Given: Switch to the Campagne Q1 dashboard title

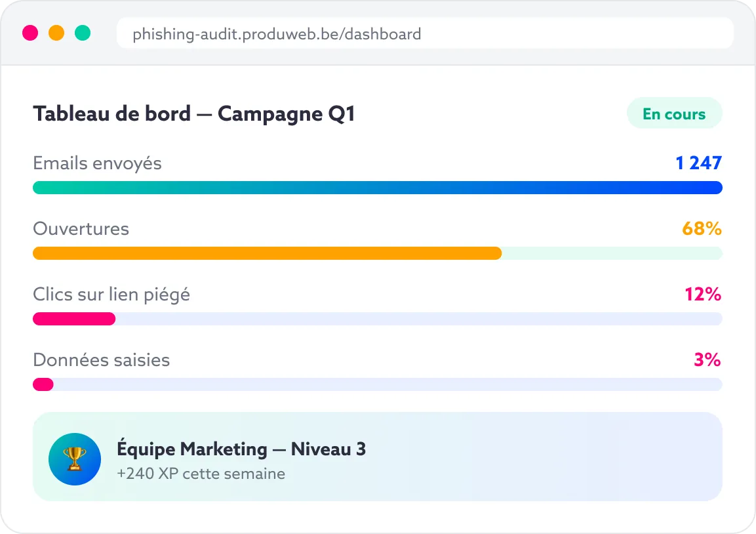Looking at the screenshot, I should pos(193,113).
